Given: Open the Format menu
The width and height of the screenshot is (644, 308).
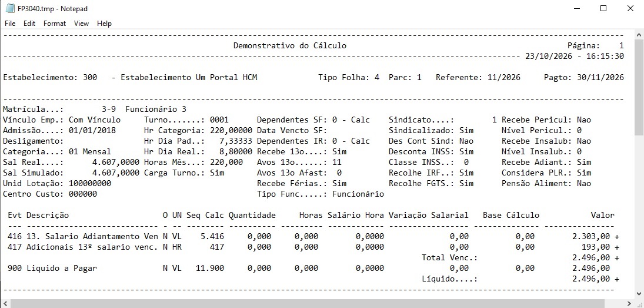Looking at the screenshot, I should [55, 24].
